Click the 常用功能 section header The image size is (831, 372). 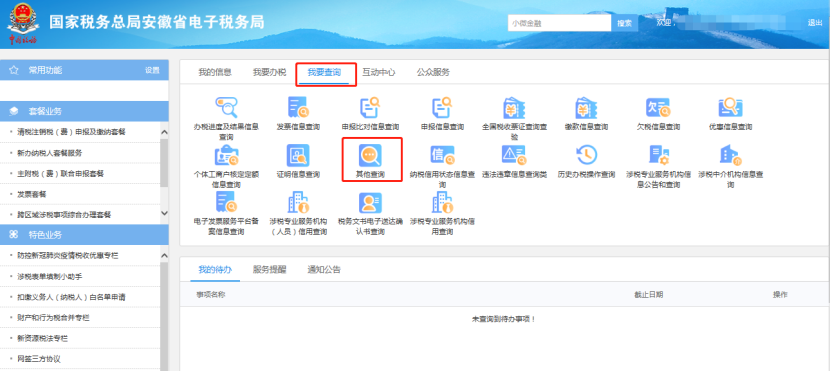(x=84, y=70)
